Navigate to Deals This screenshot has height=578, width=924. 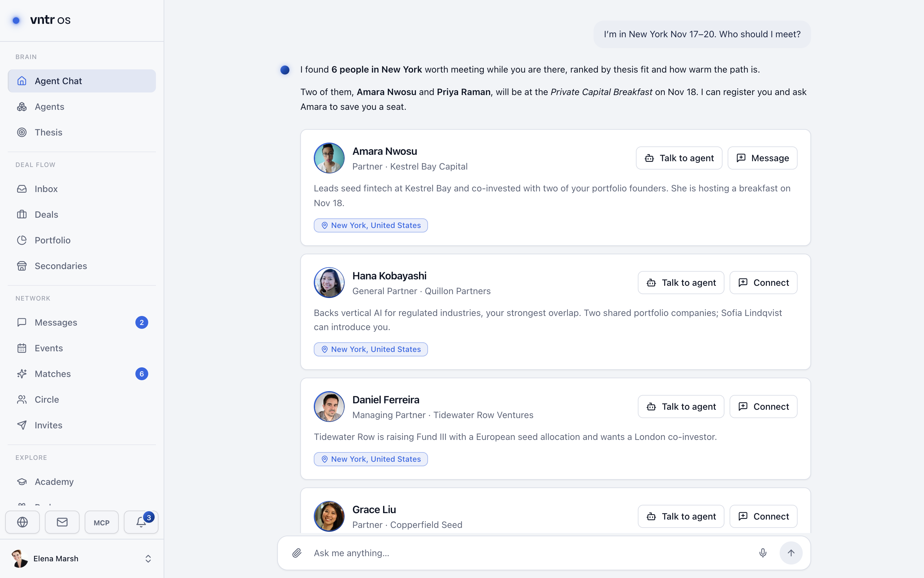(82, 215)
